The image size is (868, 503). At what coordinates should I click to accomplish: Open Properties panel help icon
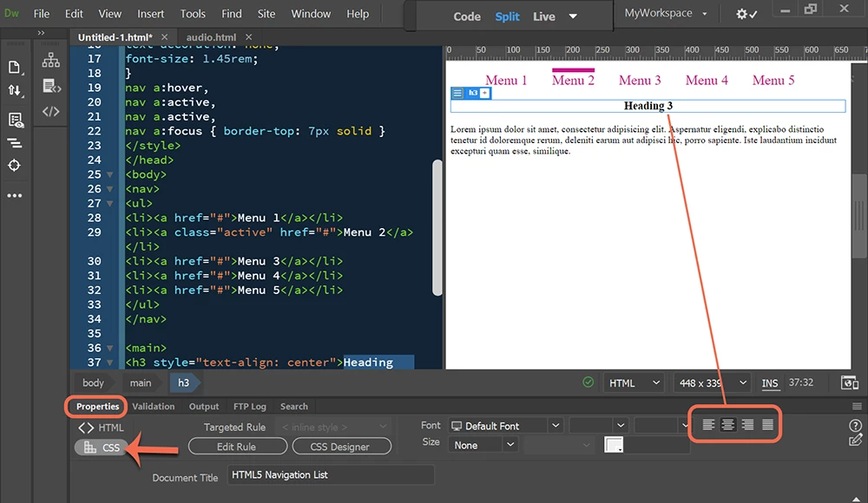tap(855, 426)
